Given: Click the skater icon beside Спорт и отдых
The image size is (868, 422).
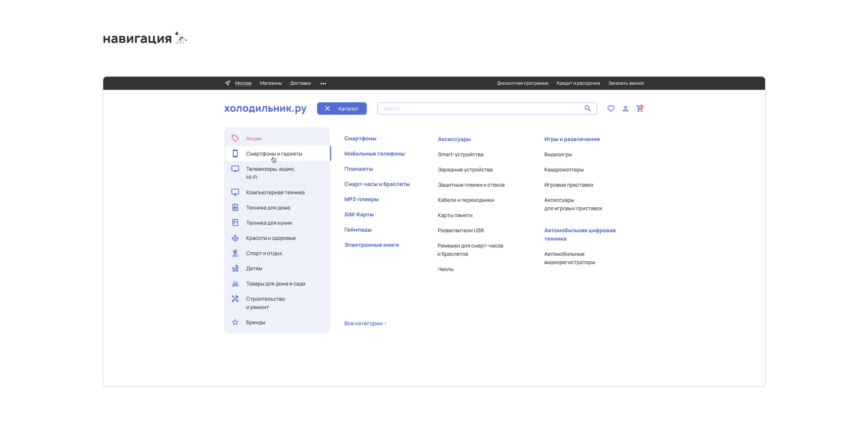Looking at the screenshot, I should [235, 253].
